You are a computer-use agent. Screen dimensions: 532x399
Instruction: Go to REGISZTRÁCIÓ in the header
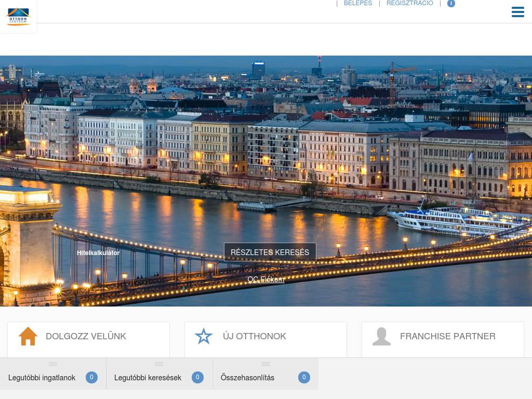pos(409,3)
